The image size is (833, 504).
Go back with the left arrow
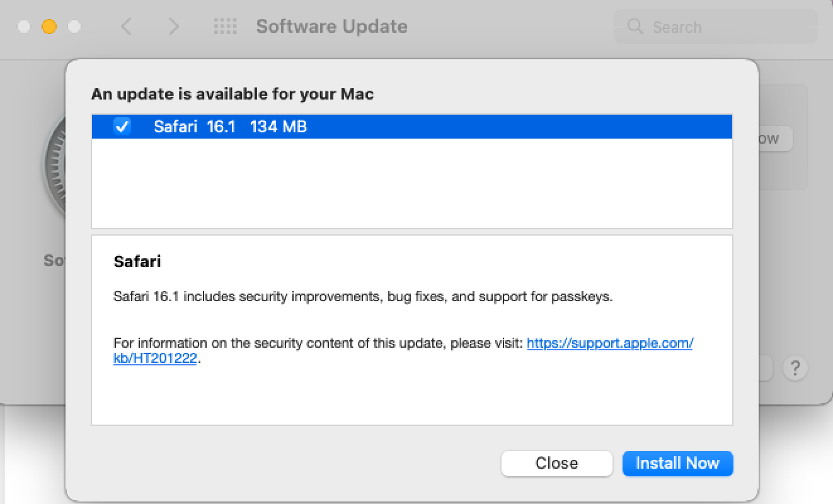click(127, 26)
